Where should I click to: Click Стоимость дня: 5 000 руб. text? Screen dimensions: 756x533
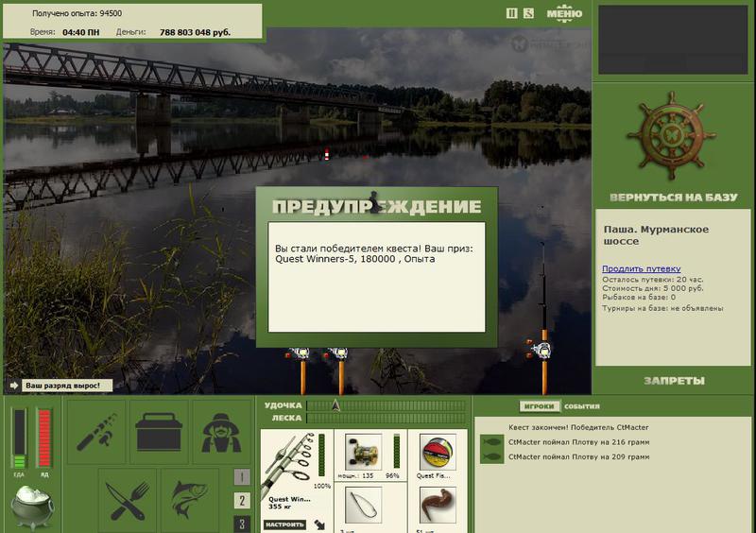(653, 288)
